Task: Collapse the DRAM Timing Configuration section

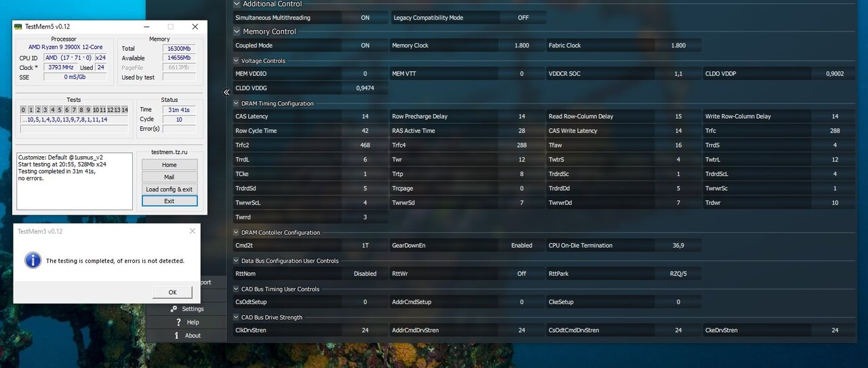Action: coord(236,103)
